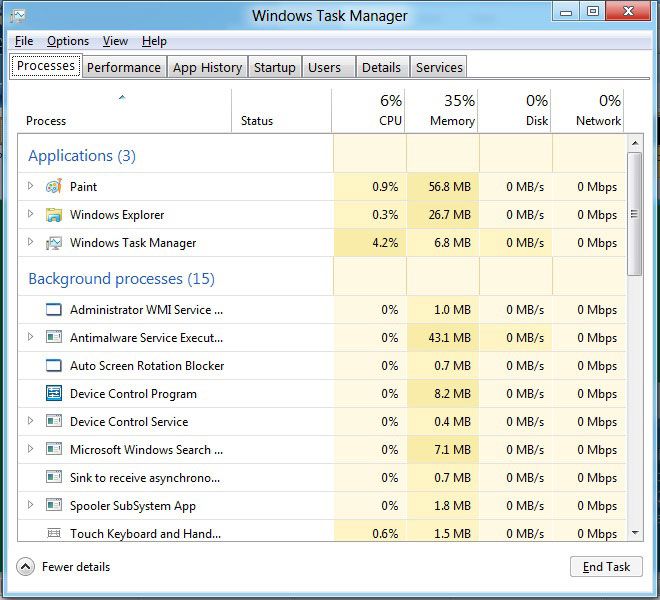660x600 pixels.
Task: Expand the Windows Explorer process group
Action: pyautogui.click(x=31, y=215)
